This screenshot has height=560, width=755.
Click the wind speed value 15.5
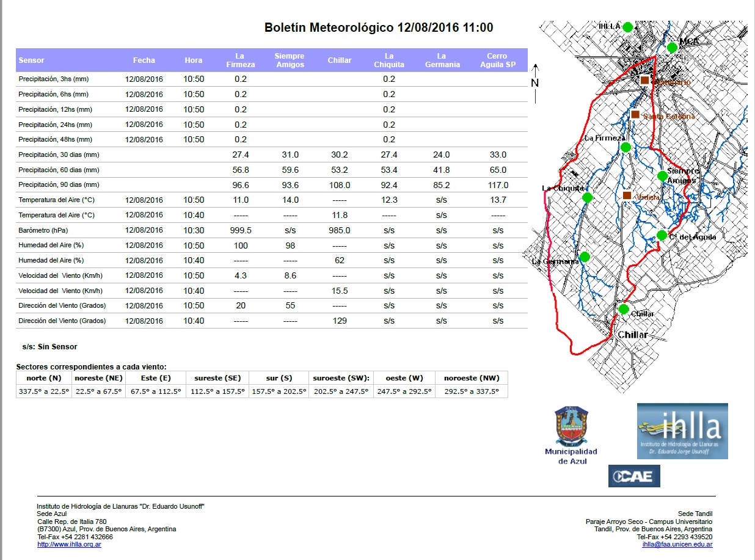click(x=340, y=291)
